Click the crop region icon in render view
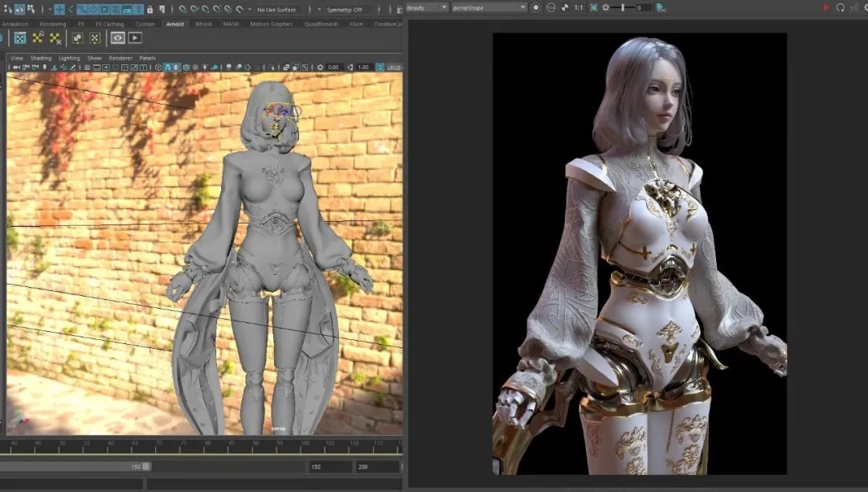Viewport: 868px width, 492px height. (593, 8)
